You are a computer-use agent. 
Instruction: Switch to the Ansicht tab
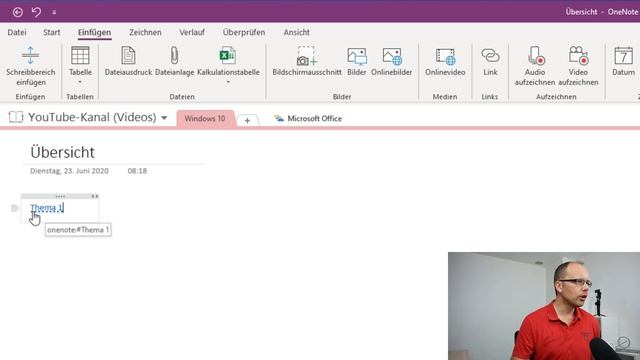pyautogui.click(x=297, y=32)
